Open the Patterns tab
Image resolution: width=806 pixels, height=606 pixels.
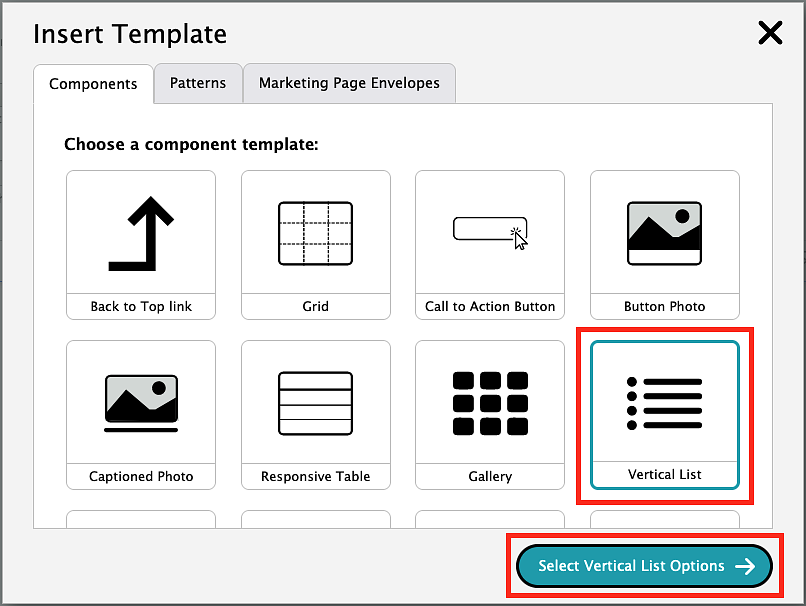pos(198,83)
